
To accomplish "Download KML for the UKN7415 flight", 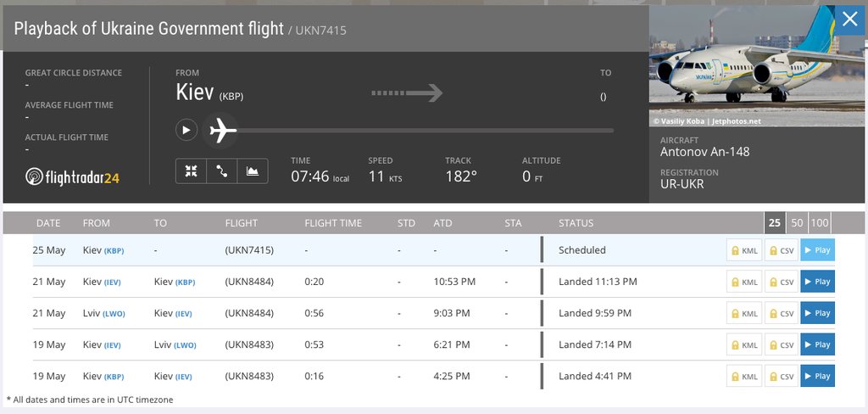I will [x=743, y=250].
